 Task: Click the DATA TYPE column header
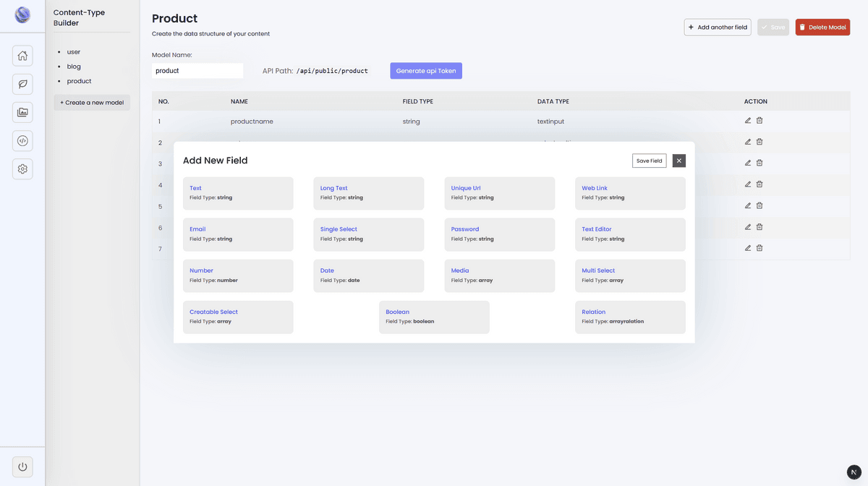point(553,101)
